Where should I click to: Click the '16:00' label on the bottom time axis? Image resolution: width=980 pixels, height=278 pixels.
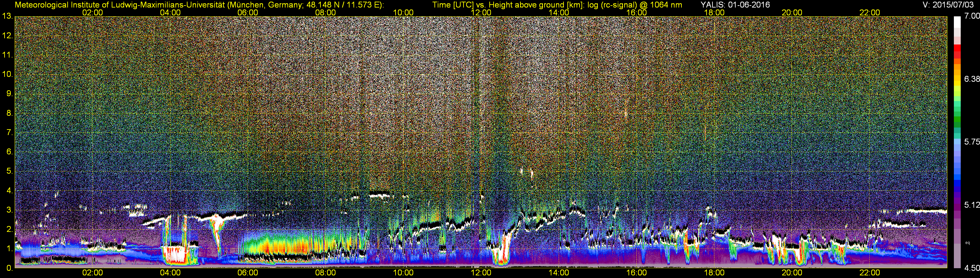click(636, 273)
